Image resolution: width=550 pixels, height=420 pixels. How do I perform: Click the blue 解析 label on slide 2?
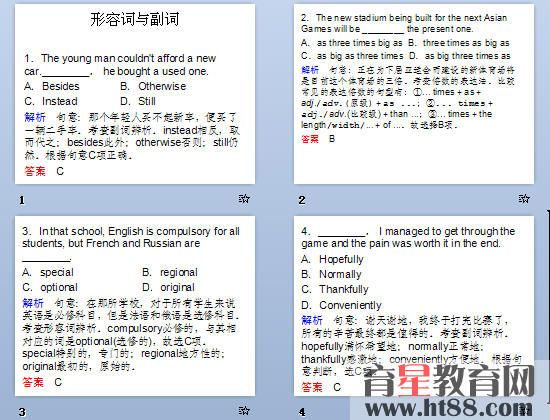pyautogui.click(x=310, y=70)
